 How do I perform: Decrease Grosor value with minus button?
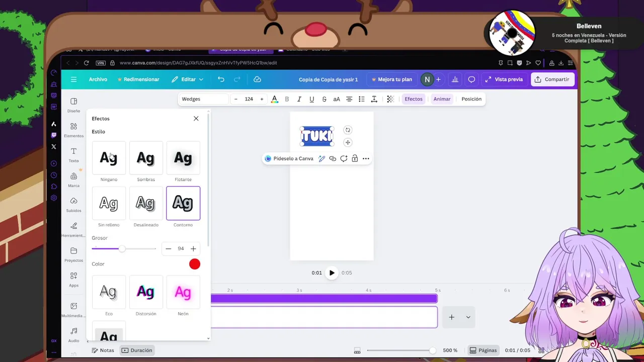[169, 249]
